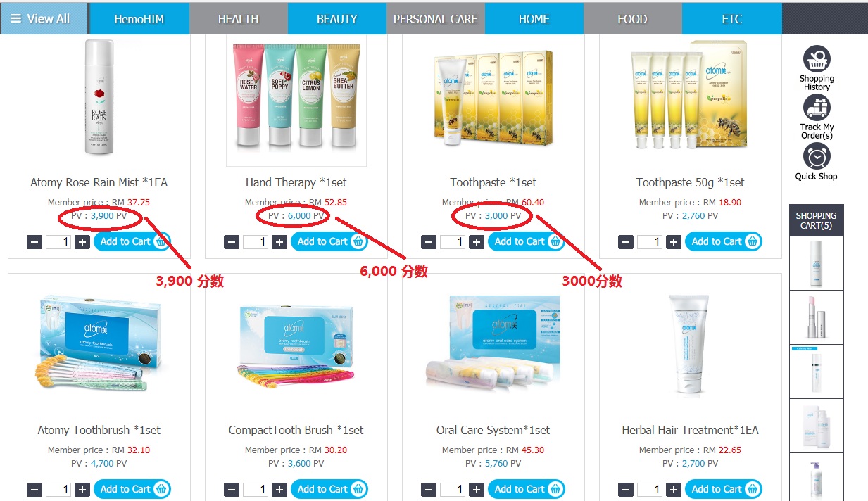This screenshot has height=501, width=868.
Task: Increase quantity of Toothpaste 50g set
Action: 674,242
